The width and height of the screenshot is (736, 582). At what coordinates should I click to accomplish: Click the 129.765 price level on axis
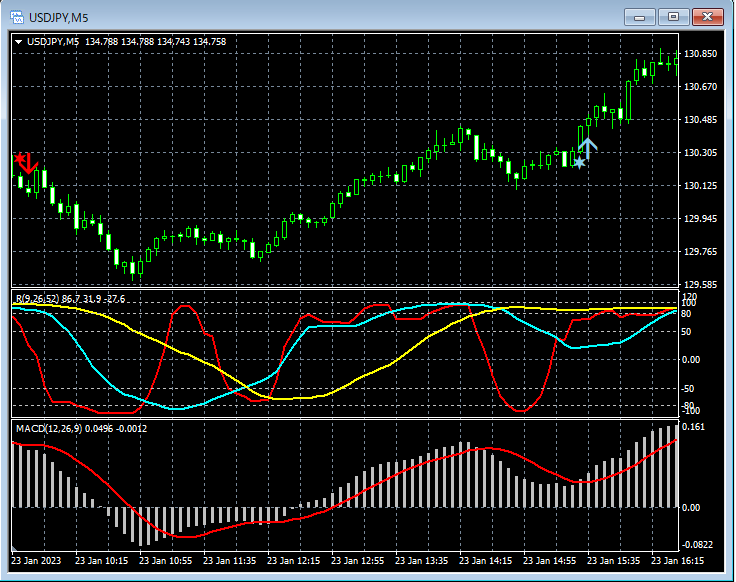pos(700,252)
